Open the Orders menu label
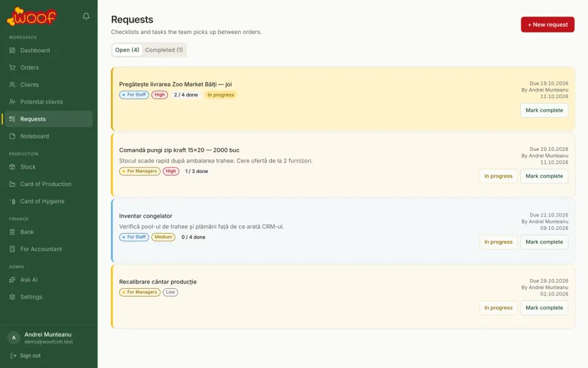 tap(29, 67)
